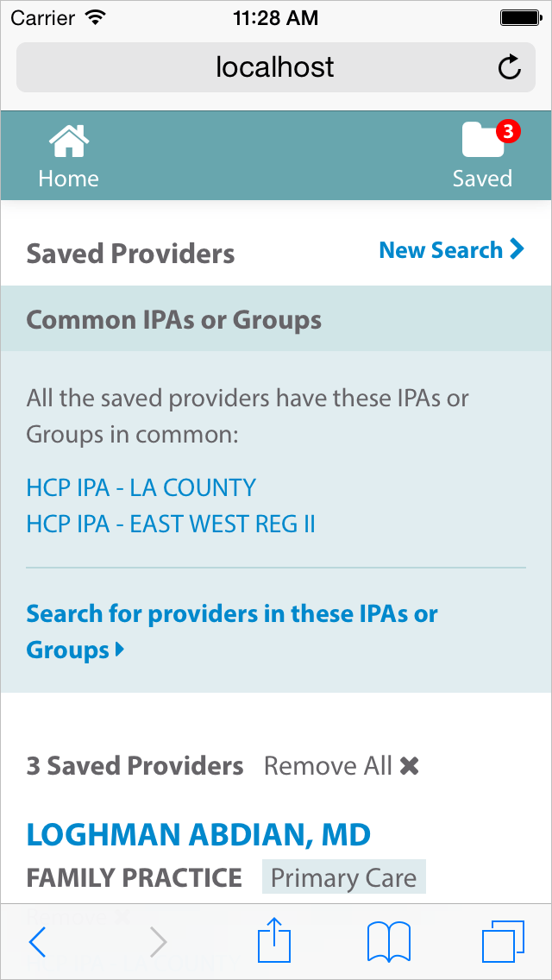Open HCP IPA - EAST WEST REG II

(x=171, y=524)
